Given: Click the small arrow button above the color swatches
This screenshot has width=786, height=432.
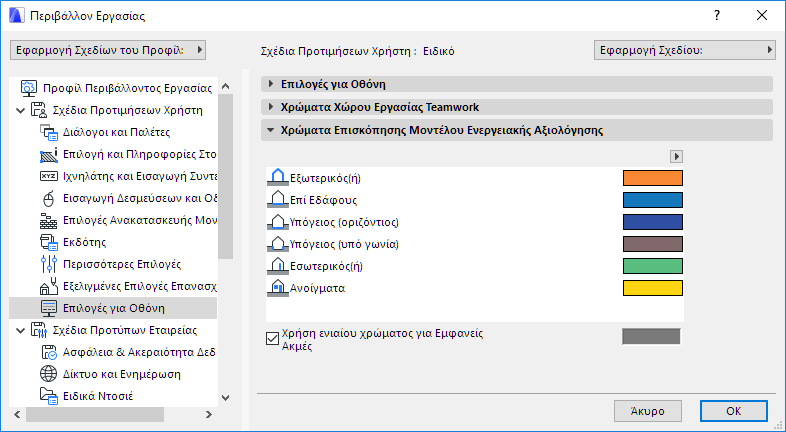Looking at the screenshot, I should (676, 156).
